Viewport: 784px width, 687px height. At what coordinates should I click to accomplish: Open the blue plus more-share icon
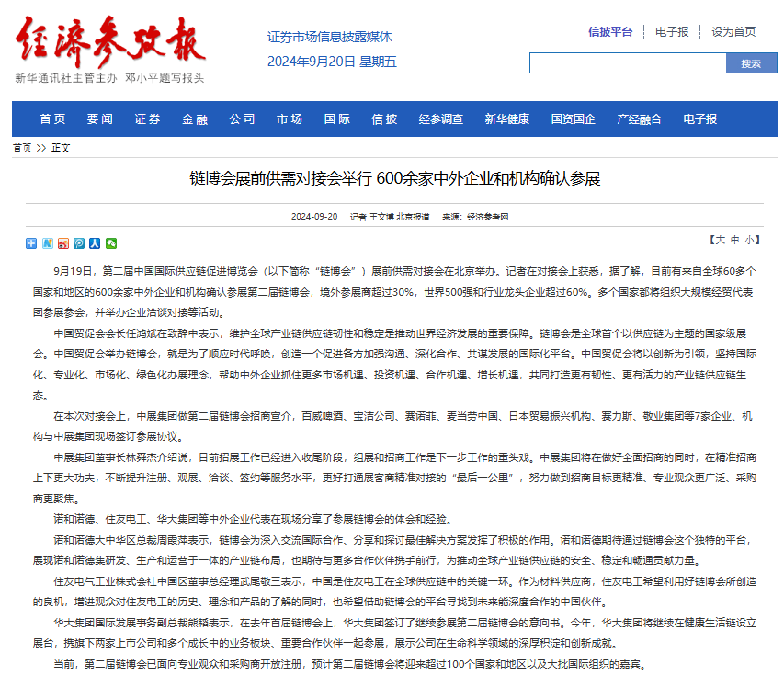tap(32, 243)
